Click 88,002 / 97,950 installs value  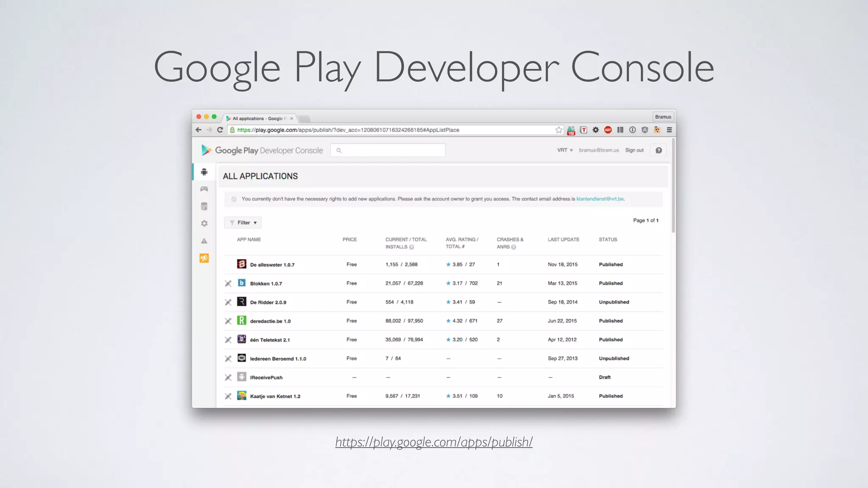404,321
